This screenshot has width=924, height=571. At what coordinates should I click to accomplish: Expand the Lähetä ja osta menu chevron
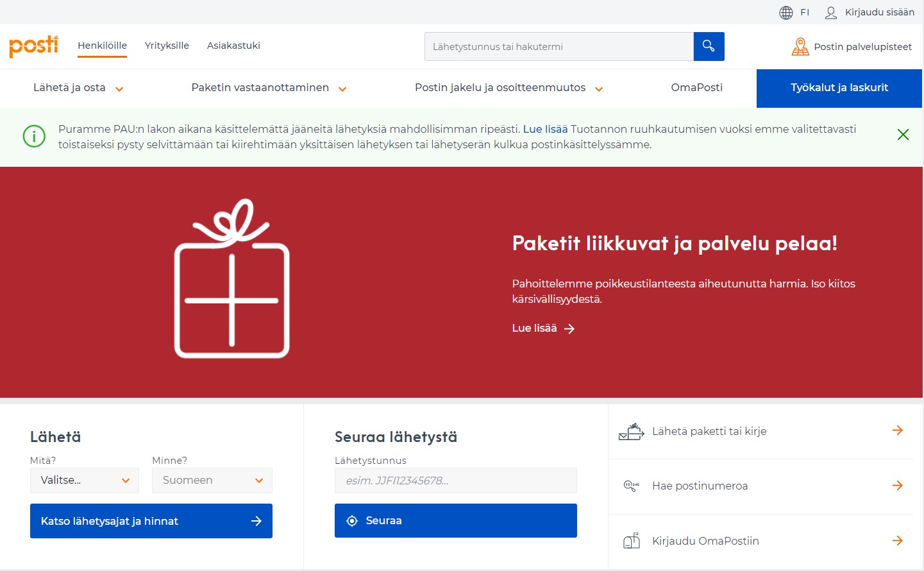(x=119, y=89)
